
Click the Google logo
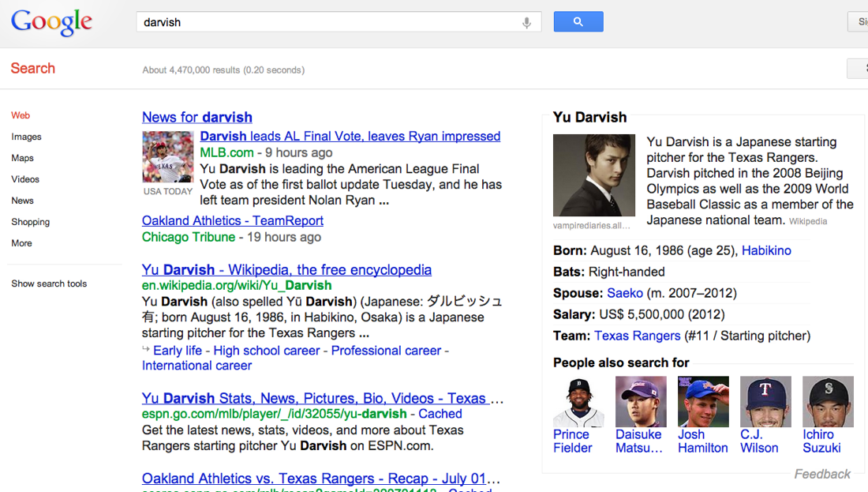coord(51,22)
